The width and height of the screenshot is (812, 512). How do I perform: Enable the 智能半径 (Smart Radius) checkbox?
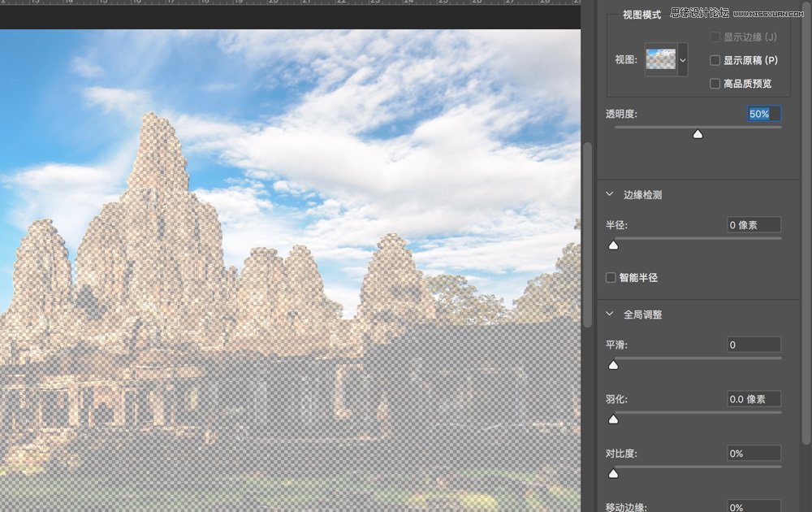(x=610, y=277)
